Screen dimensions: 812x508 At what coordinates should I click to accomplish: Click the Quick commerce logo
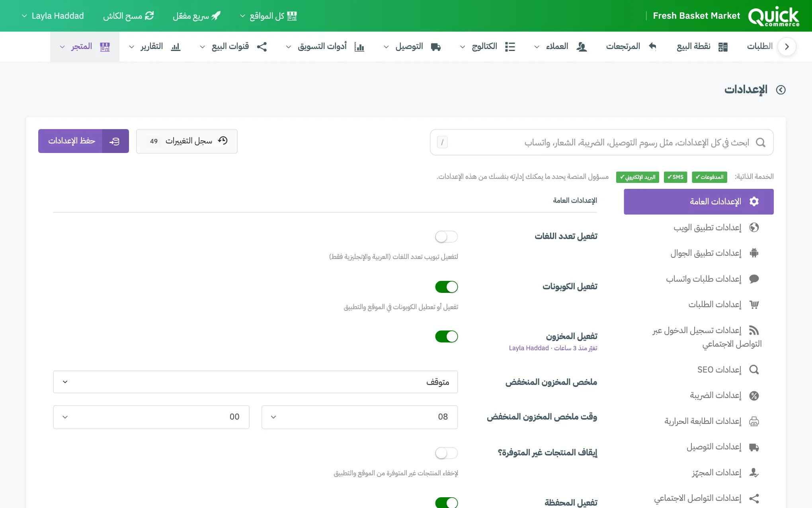(773, 17)
